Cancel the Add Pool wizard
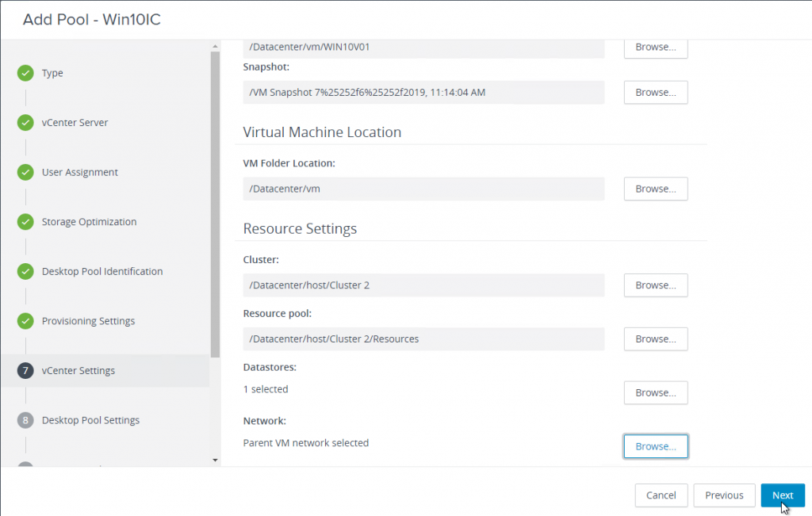Image resolution: width=812 pixels, height=516 pixels. coord(661,495)
